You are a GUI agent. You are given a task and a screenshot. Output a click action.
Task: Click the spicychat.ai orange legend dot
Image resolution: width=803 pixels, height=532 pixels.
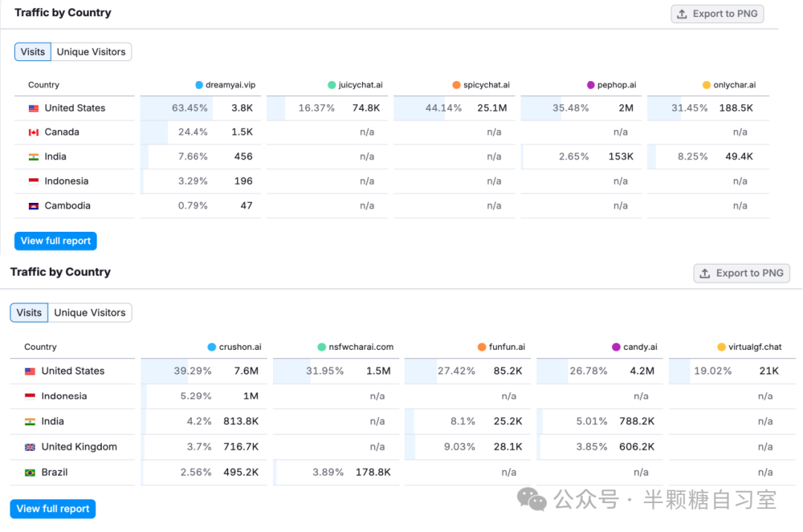click(457, 85)
